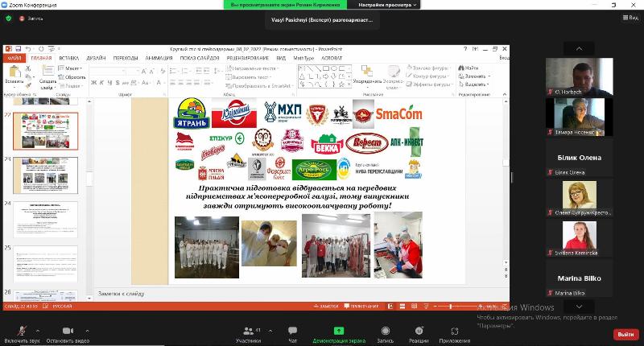Select the rectangle shape in shapes gallery
This screenshot has width=644, height=346.
pos(326,68)
